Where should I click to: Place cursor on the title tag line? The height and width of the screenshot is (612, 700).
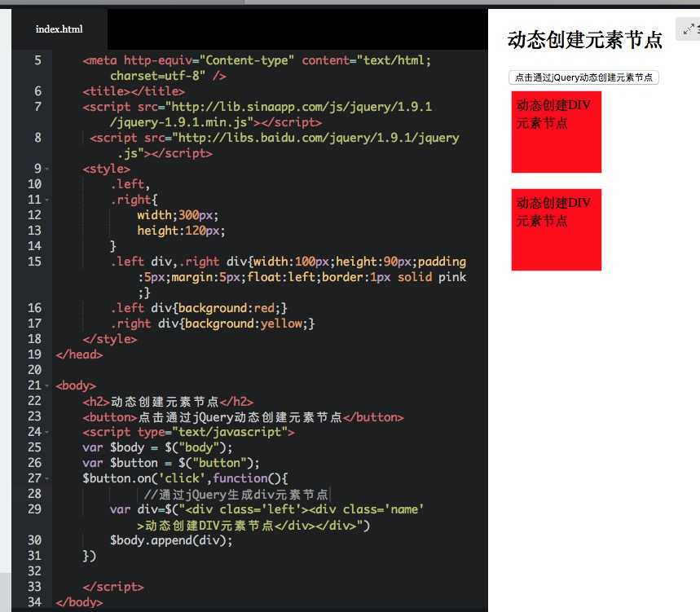[134, 91]
